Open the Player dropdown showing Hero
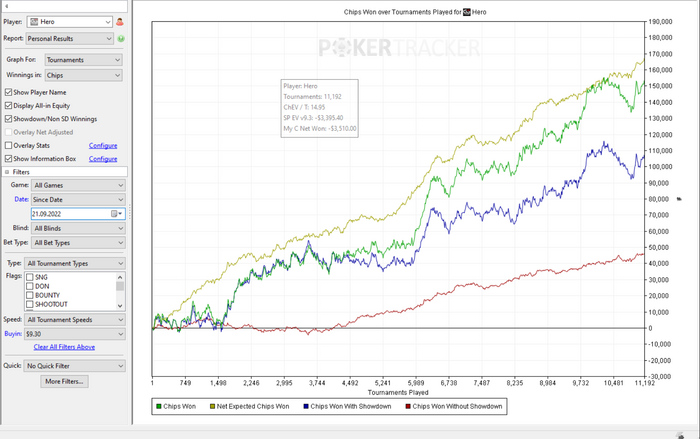 (x=70, y=22)
